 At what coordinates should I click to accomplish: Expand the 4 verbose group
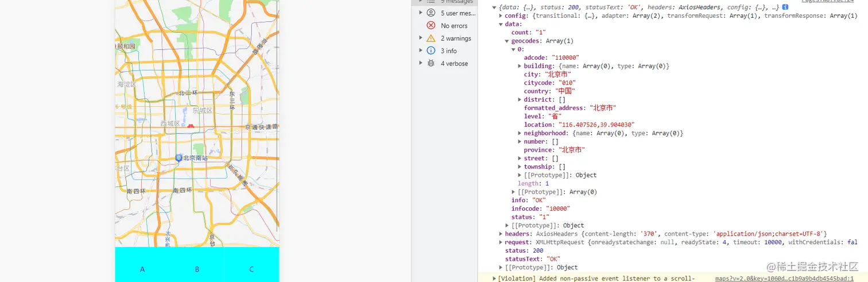pos(420,63)
